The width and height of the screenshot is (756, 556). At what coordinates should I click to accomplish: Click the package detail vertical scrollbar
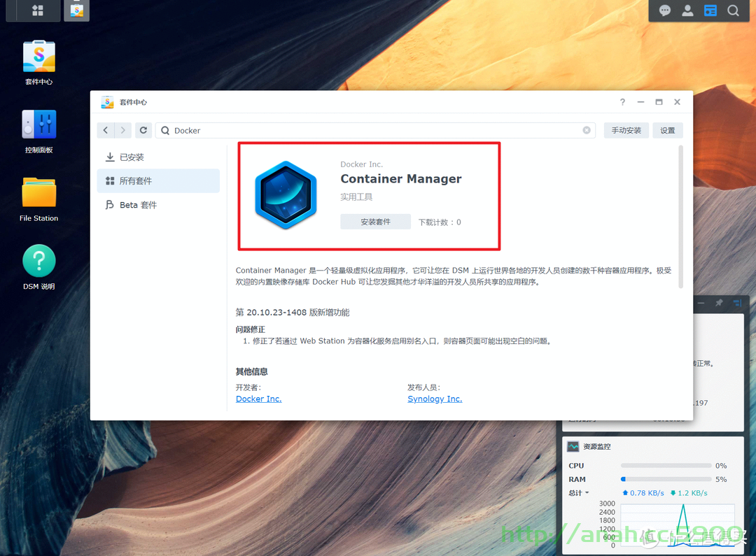point(681,217)
